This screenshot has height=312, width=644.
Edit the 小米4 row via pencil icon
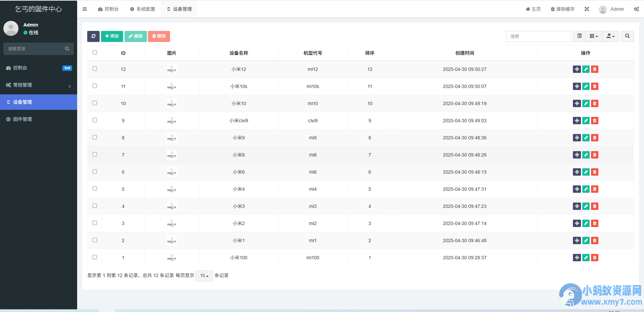tap(586, 189)
